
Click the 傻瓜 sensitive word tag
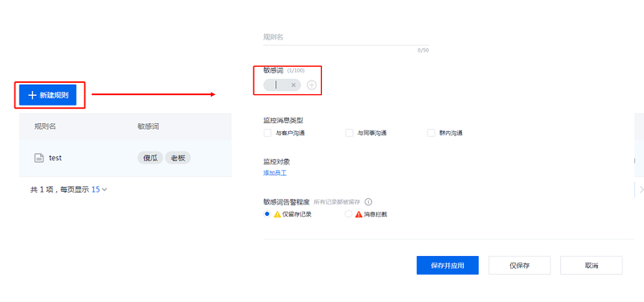pos(151,158)
